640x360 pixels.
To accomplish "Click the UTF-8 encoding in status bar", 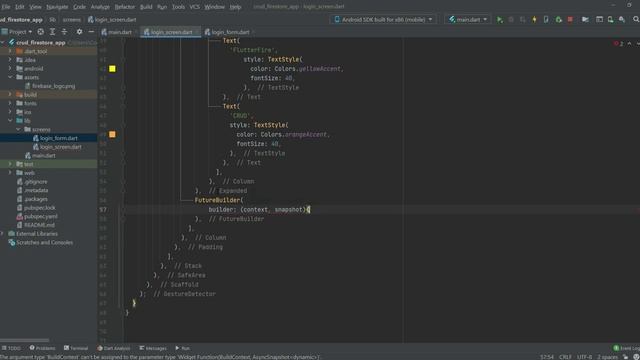I will (x=584, y=357).
